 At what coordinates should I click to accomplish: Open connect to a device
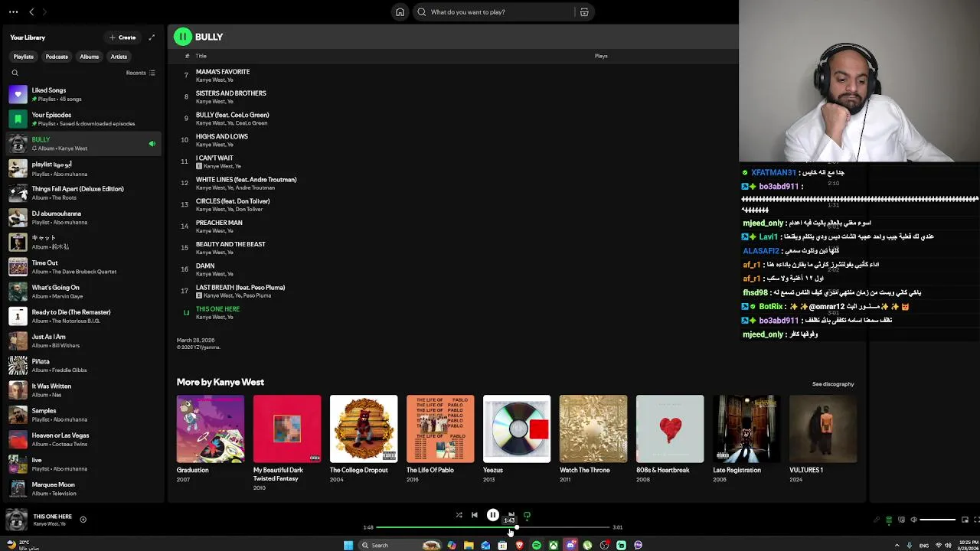(x=901, y=520)
